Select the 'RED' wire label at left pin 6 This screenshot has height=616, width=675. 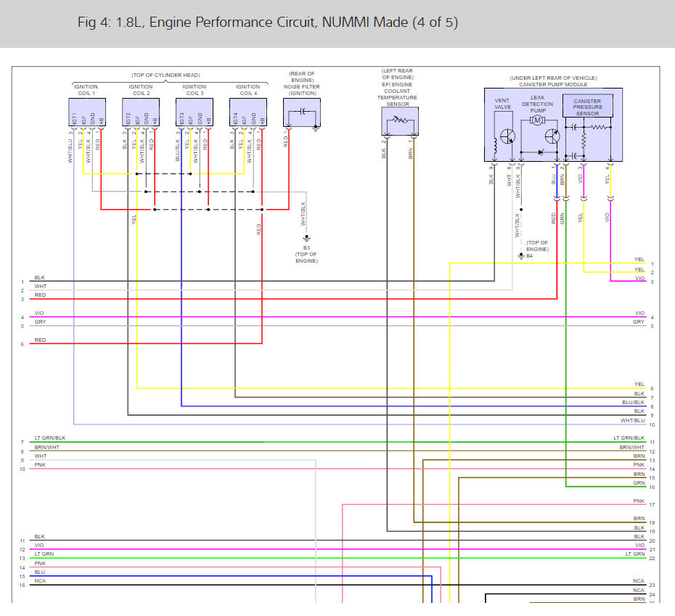pos(40,340)
